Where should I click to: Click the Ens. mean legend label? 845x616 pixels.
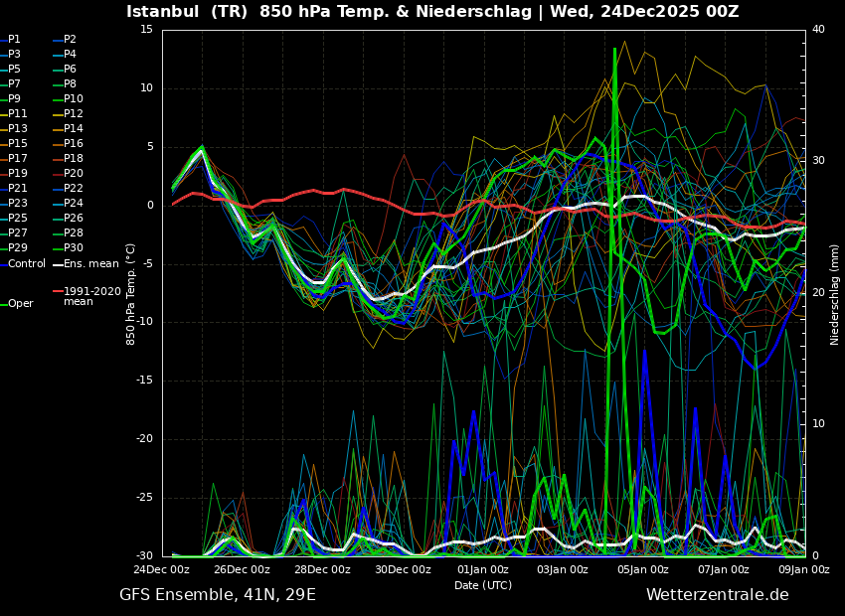pyautogui.click(x=91, y=264)
